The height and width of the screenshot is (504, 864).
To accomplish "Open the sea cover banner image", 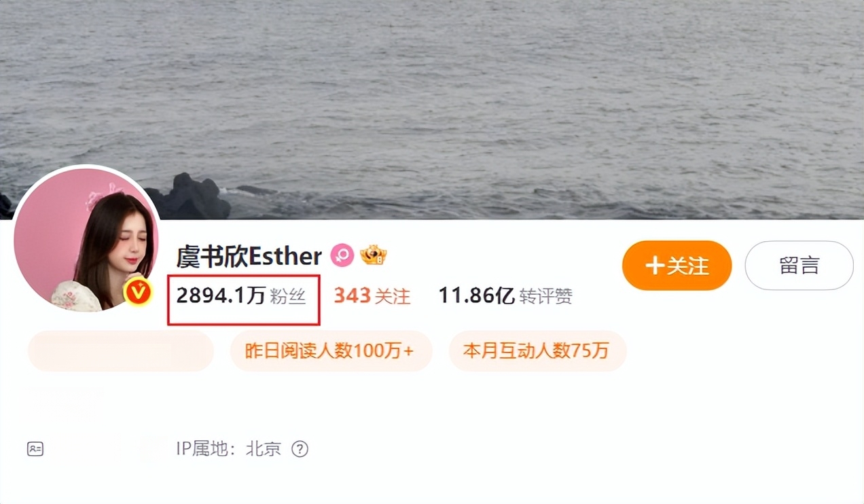I will tap(432, 109).
